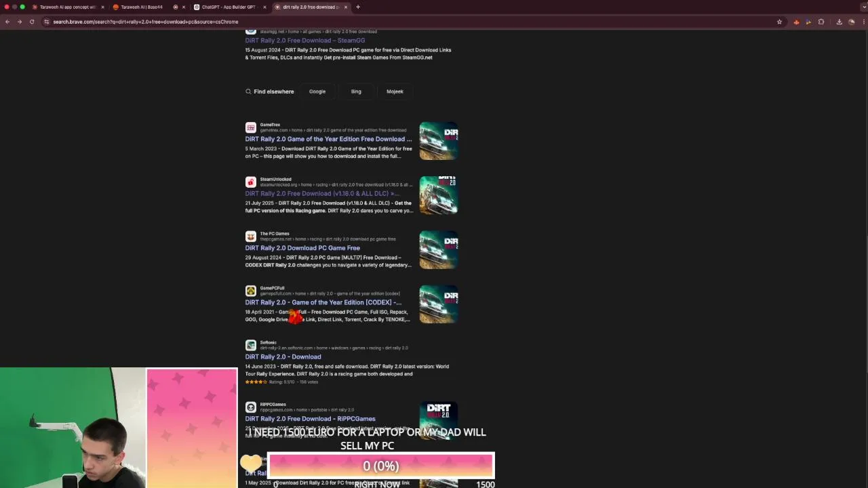Image resolution: width=868 pixels, height=488 pixels.
Task: Click the GameTrex site favicon
Action: pyautogui.click(x=251, y=127)
